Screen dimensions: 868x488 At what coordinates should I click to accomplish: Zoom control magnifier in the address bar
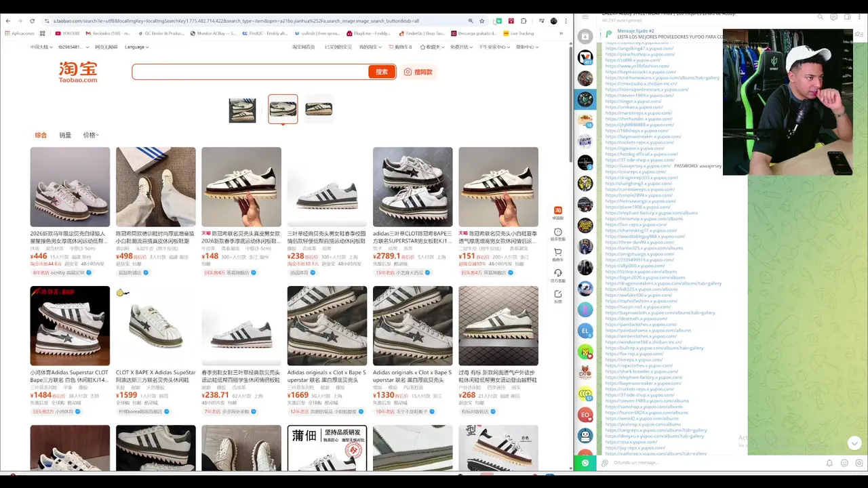pyautogui.click(x=471, y=21)
